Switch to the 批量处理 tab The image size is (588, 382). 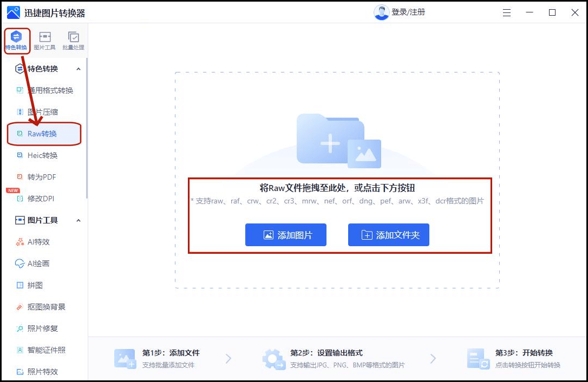pyautogui.click(x=73, y=41)
